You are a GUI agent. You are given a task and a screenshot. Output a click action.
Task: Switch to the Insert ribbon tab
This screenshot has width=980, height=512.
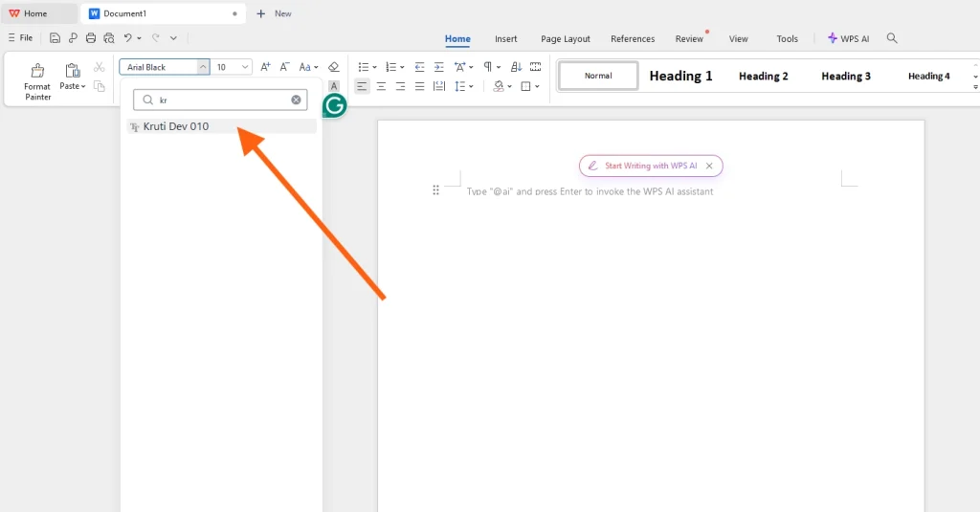pos(505,39)
